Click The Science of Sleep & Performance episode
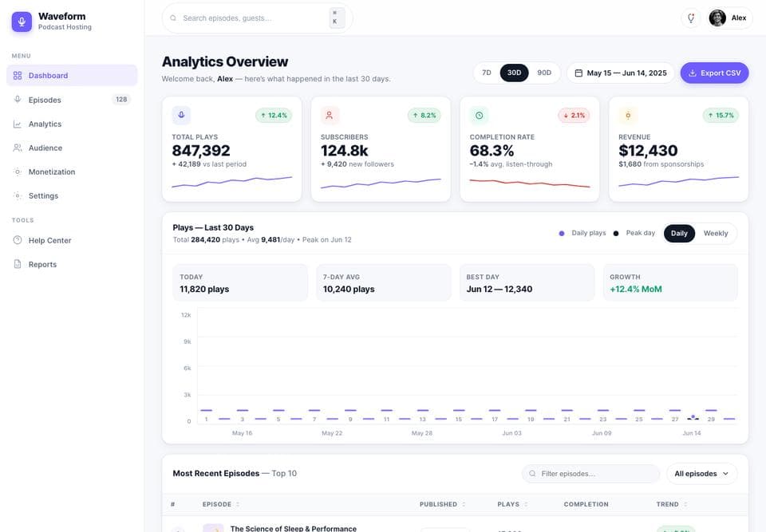This screenshot has height=532, width=766. (x=293, y=528)
